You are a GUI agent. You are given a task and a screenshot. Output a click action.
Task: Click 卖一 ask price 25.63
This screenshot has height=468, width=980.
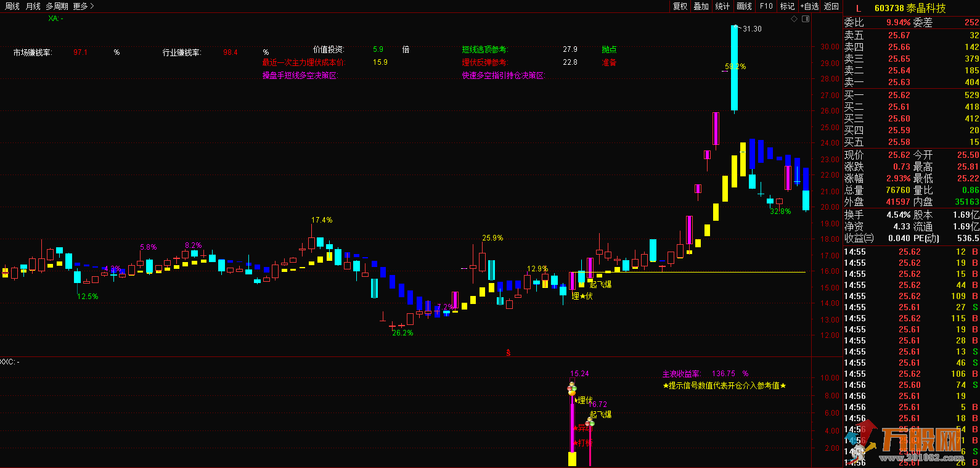pyautogui.click(x=899, y=83)
